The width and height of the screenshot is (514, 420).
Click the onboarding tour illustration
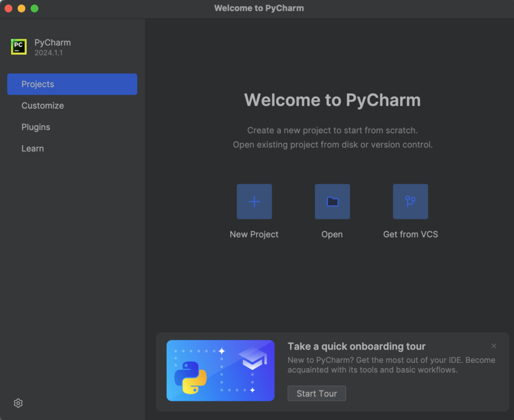click(x=220, y=370)
